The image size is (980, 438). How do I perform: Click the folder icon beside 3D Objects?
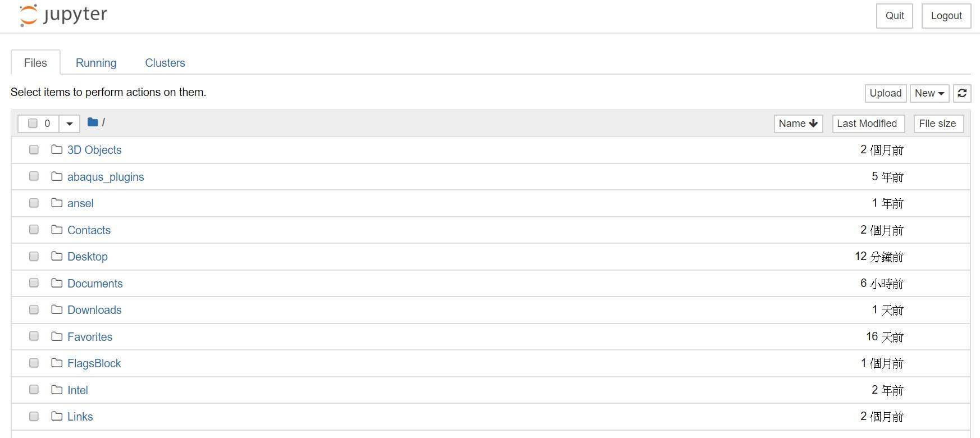tap(57, 149)
